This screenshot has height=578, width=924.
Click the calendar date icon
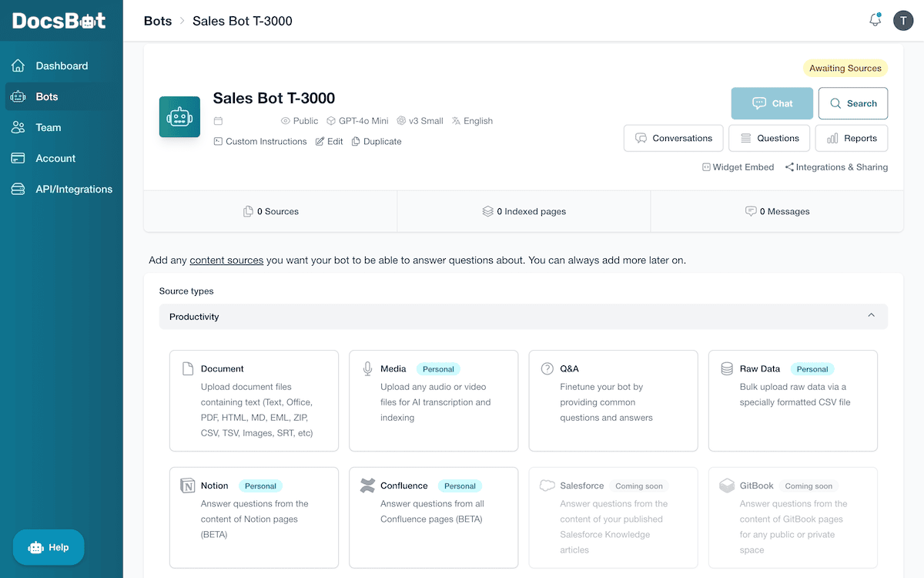218,121
